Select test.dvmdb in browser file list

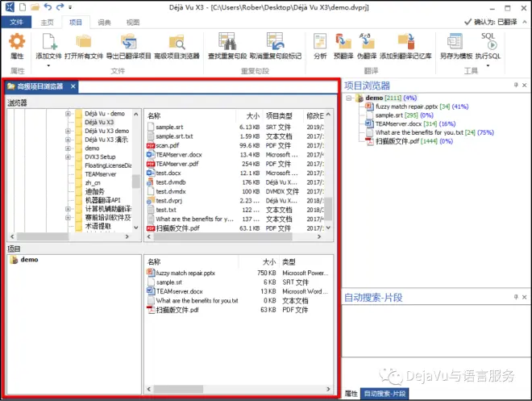pos(171,182)
